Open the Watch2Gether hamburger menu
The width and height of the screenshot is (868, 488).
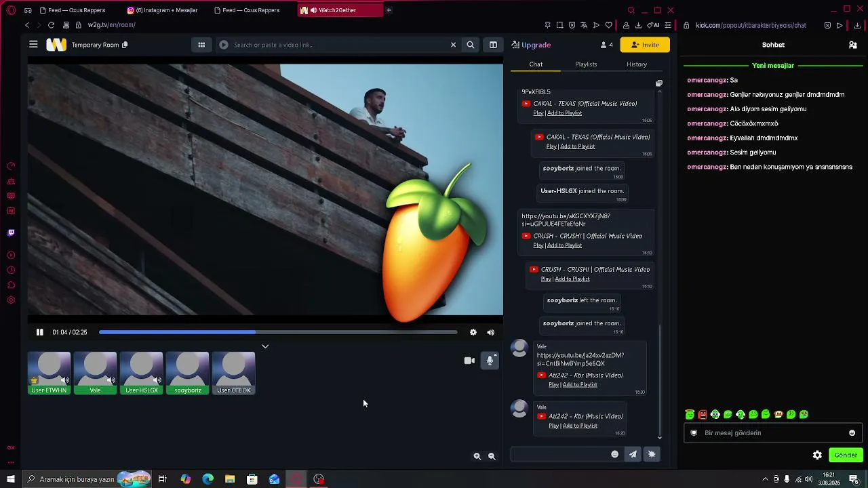point(33,45)
